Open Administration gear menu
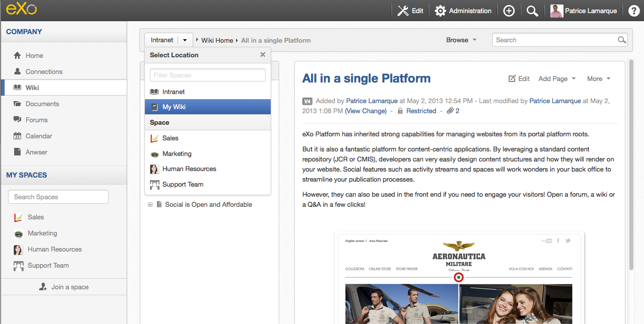Screen dimensions: 644x324 [463, 11]
